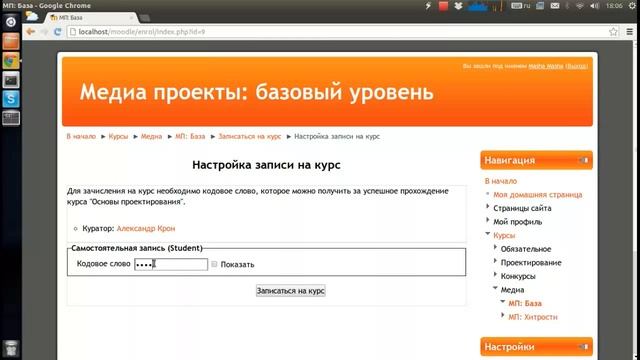This screenshot has height=360, width=640.
Task: Open МП: База in the breadcrumb
Action: point(190,136)
